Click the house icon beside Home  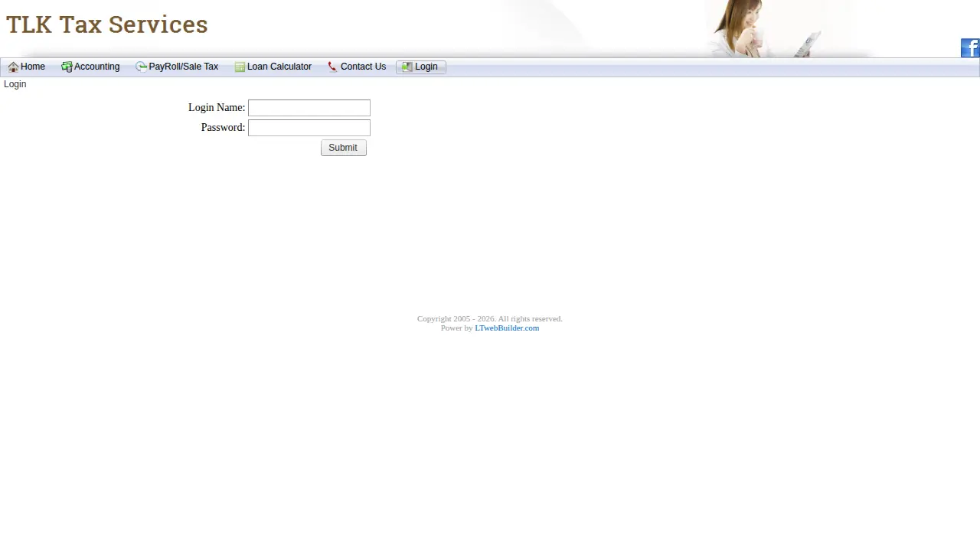click(13, 67)
